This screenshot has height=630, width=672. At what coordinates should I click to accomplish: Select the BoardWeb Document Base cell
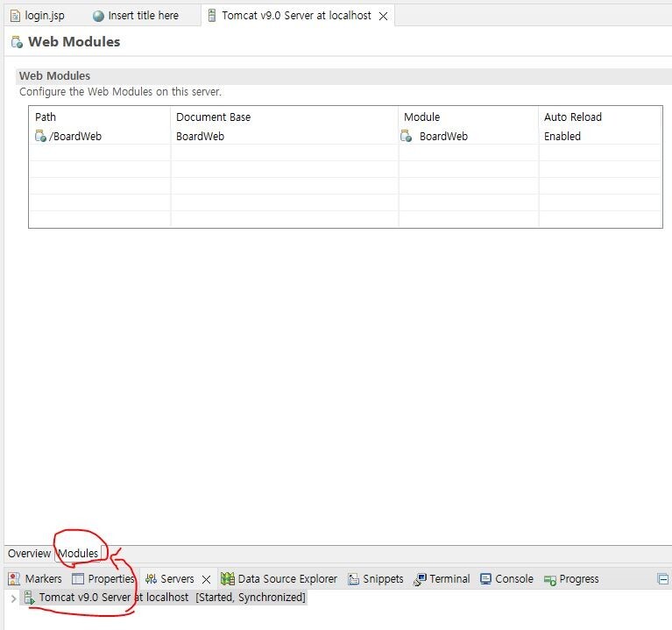pyautogui.click(x=285, y=137)
